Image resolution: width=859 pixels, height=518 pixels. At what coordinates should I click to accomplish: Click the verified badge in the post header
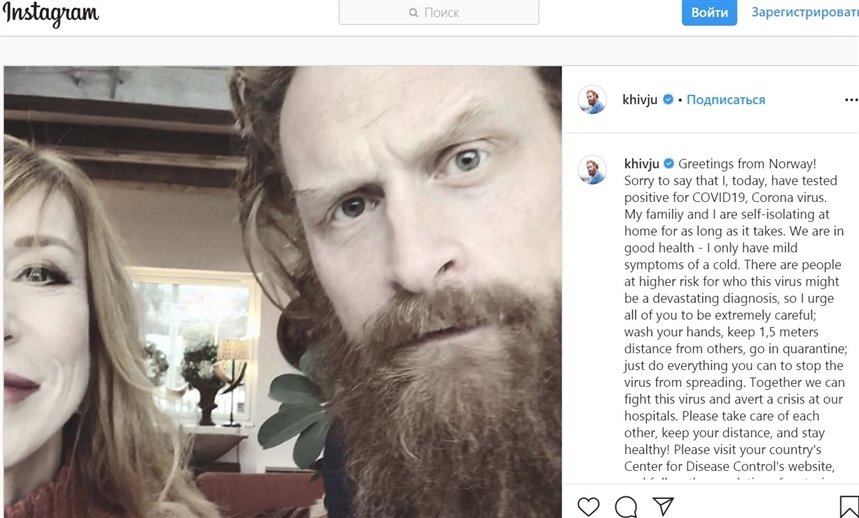click(668, 100)
